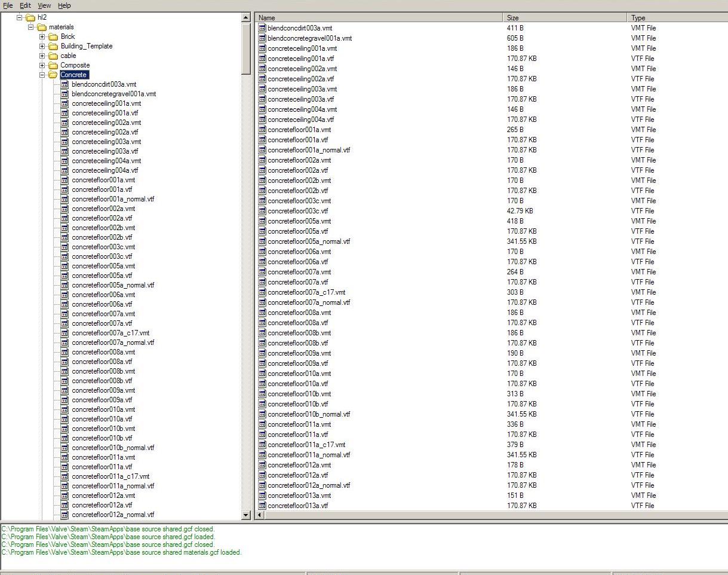Open the File menu
Image resolution: width=728 pixels, height=575 pixels.
tap(8, 5)
